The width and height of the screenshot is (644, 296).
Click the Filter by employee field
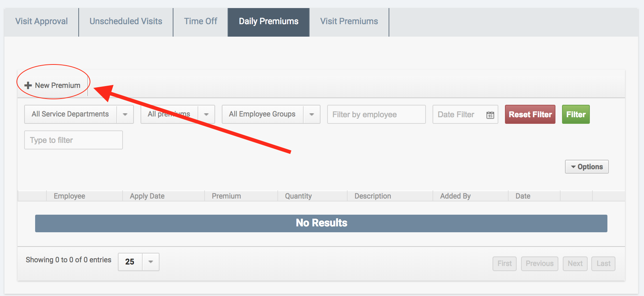376,114
